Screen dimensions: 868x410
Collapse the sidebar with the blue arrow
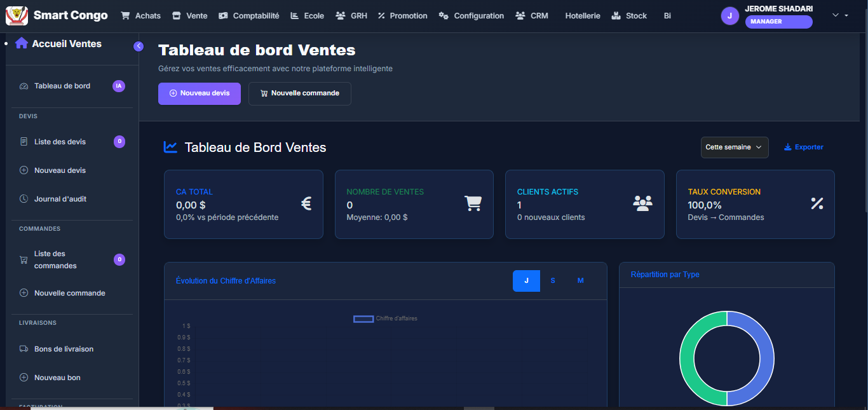pos(139,46)
